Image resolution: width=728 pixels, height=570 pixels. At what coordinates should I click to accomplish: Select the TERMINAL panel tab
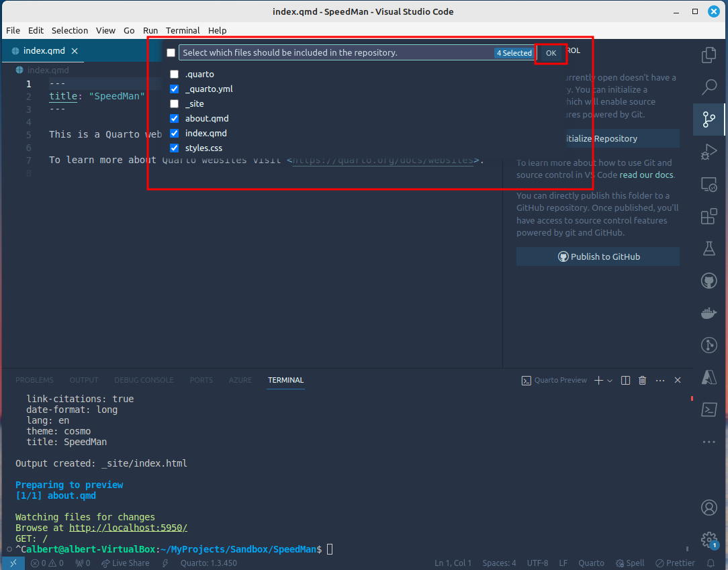(285, 380)
